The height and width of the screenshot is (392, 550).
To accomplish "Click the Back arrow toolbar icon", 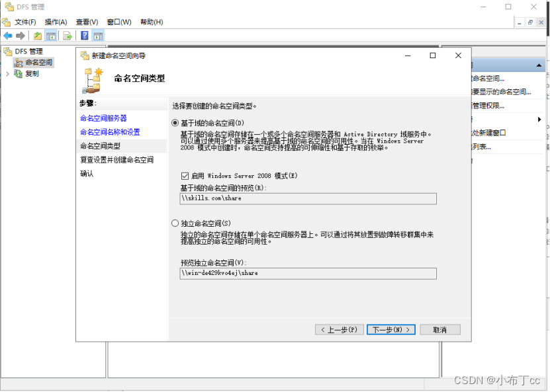I will (x=8, y=36).
